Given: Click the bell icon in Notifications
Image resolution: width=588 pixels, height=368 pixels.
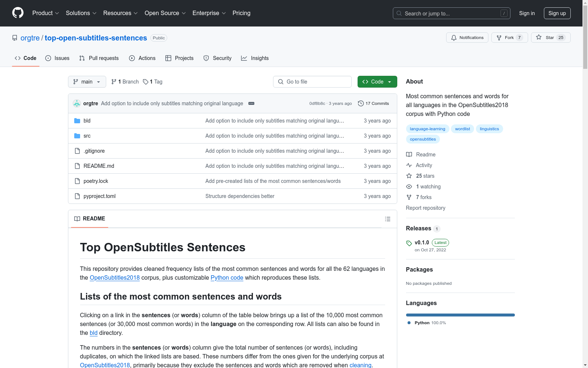Looking at the screenshot, I should tap(454, 38).
